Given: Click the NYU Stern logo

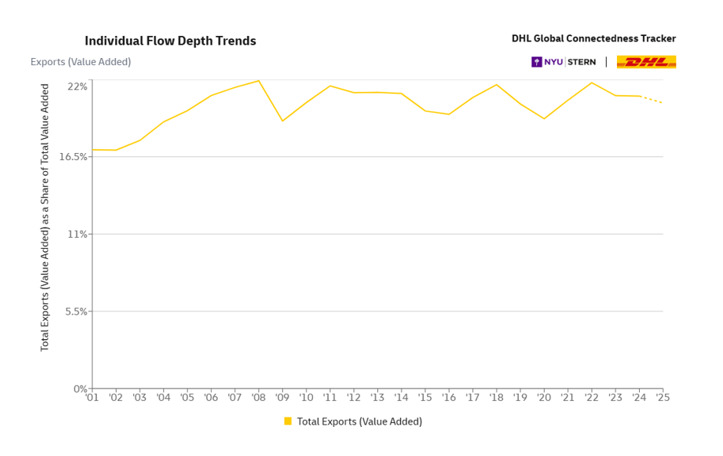Looking at the screenshot, I should 563,62.
